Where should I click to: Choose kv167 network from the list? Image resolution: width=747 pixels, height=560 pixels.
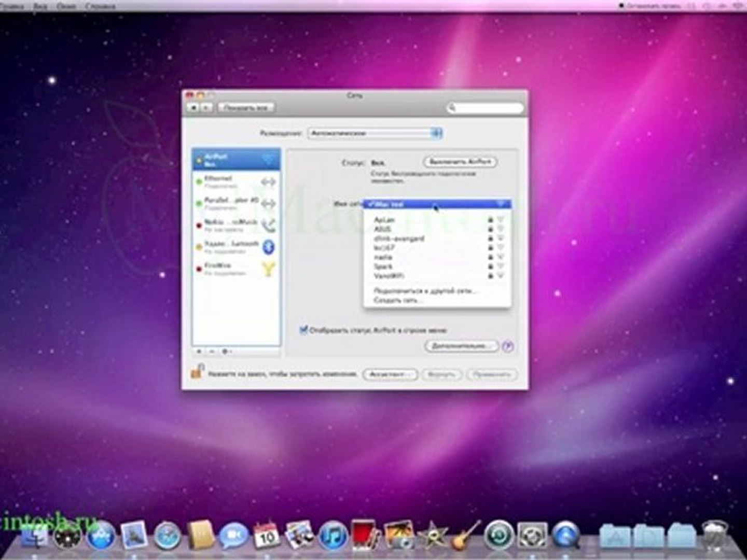(x=437, y=248)
